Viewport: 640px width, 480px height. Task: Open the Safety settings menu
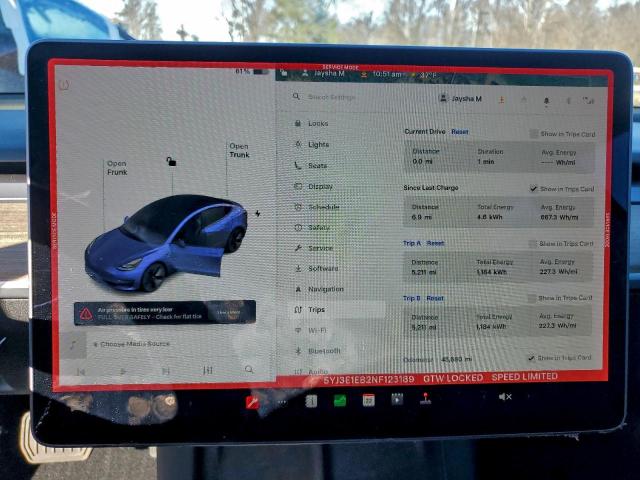pyautogui.click(x=313, y=227)
